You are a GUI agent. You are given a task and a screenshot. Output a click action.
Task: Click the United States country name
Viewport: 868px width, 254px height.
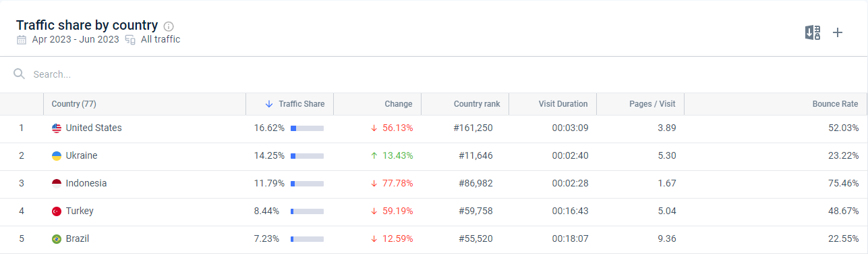[94, 128]
